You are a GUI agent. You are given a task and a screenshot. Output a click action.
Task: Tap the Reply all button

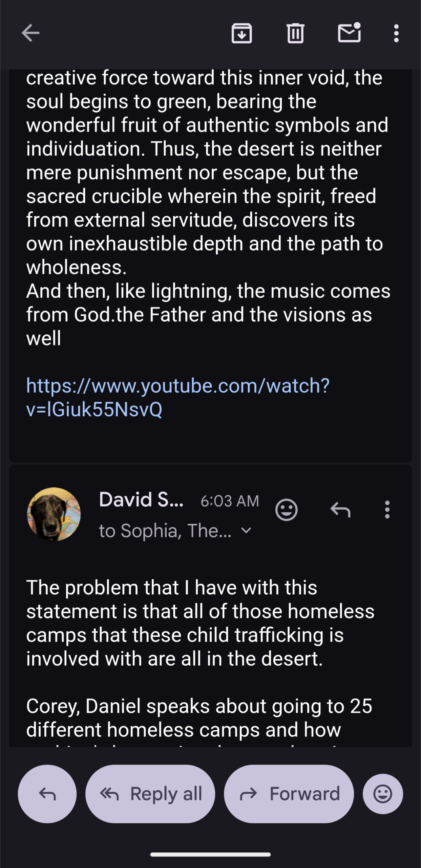[x=150, y=794]
